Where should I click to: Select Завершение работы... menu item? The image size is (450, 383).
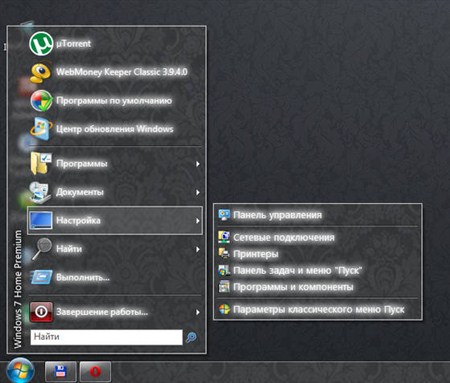115,312
